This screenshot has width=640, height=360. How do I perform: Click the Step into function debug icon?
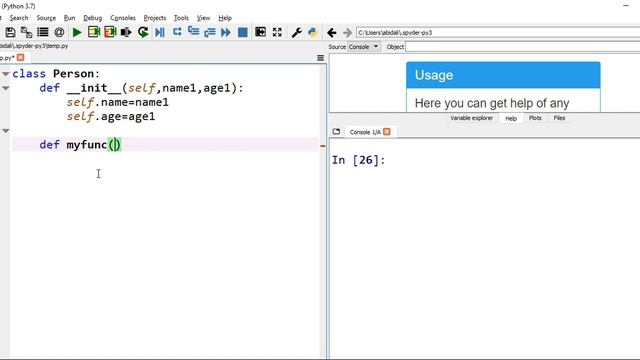coord(193,32)
